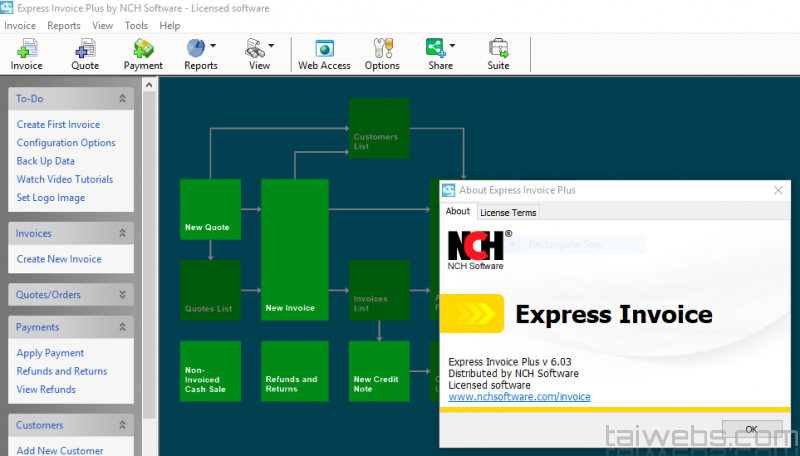Screen dimensions: 800x456
Task: Expand the Quotes/Orders sidebar panel
Action: (x=123, y=295)
